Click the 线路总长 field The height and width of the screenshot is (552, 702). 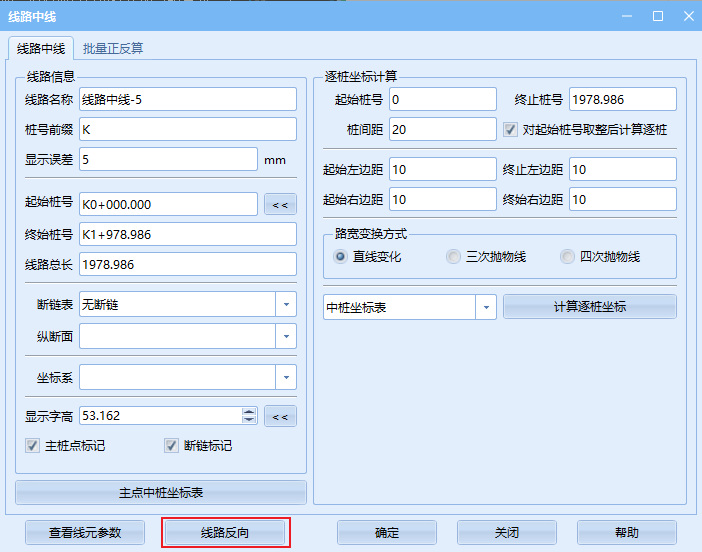[x=188, y=264]
